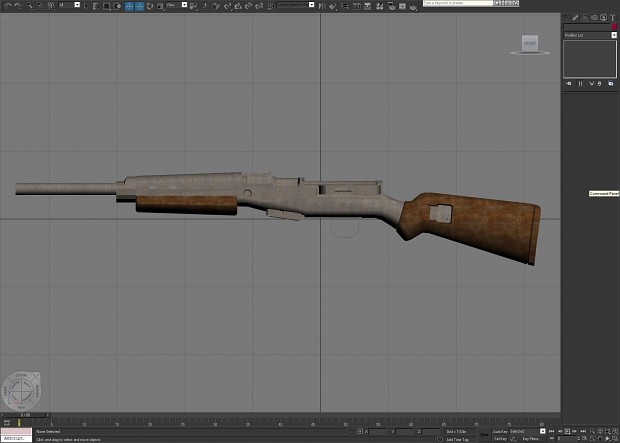620x443 pixels.
Task: Click the keyword search field
Action: 458,3
